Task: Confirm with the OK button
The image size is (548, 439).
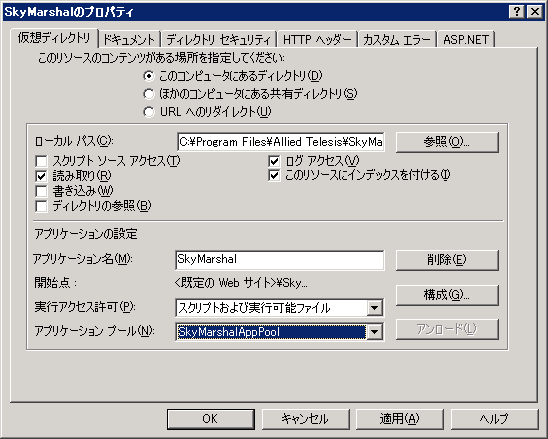Action: click(x=211, y=419)
